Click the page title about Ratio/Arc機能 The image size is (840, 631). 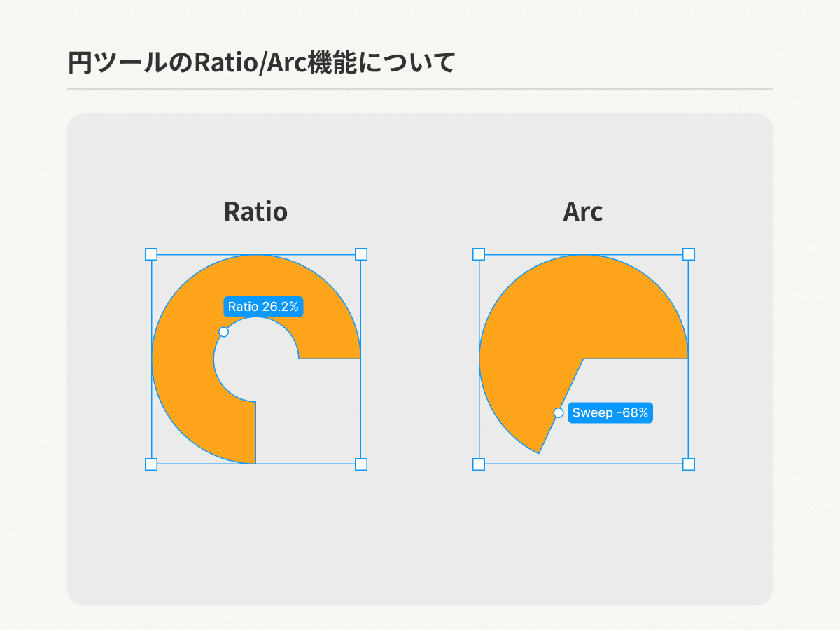(x=262, y=63)
